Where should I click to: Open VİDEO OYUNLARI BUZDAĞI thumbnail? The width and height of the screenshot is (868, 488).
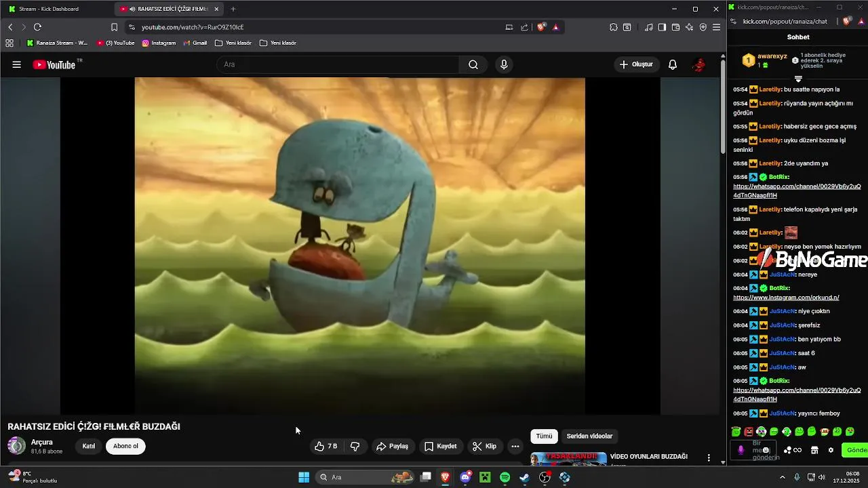(568, 459)
